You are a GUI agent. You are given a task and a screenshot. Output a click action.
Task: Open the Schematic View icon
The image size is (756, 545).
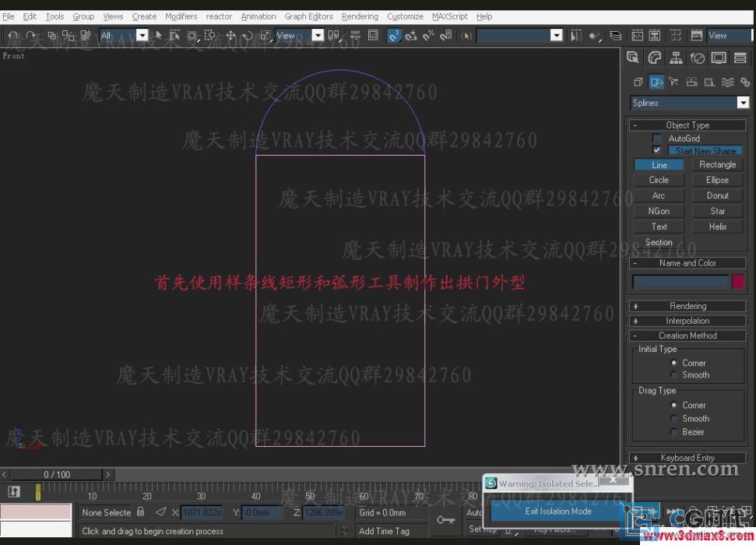(655, 36)
